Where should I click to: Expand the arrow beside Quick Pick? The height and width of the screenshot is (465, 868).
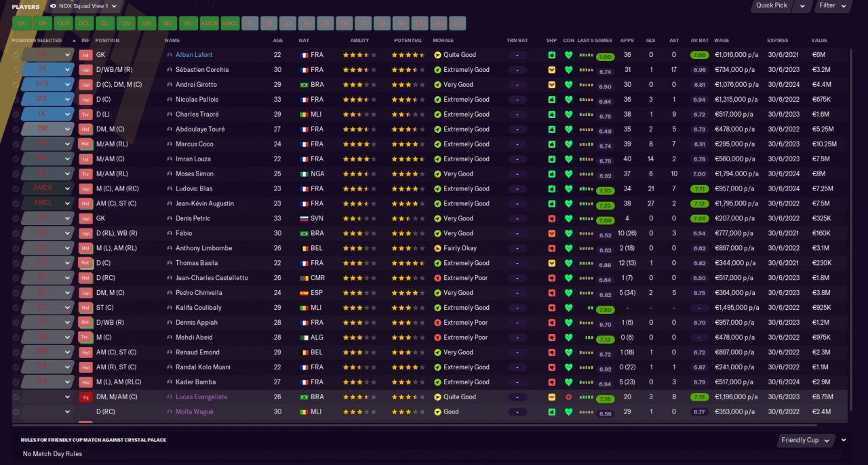click(x=803, y=5)
